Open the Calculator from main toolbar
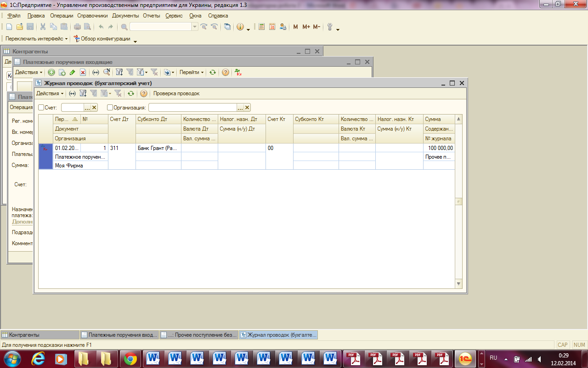This screenshot has height=368, width=588. pyautogui.click(x=261, y=27)
